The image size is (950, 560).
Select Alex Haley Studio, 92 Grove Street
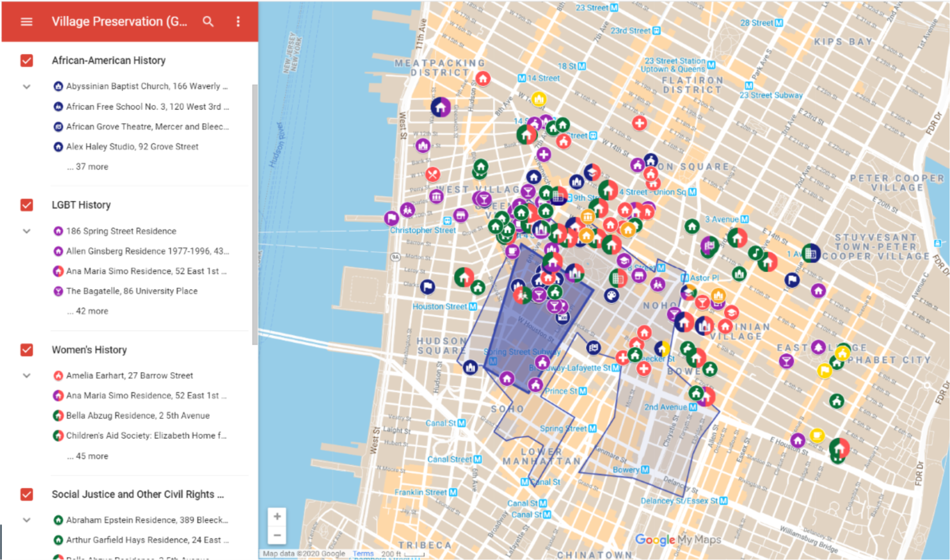pyautogui.click(x=132, y=147)
